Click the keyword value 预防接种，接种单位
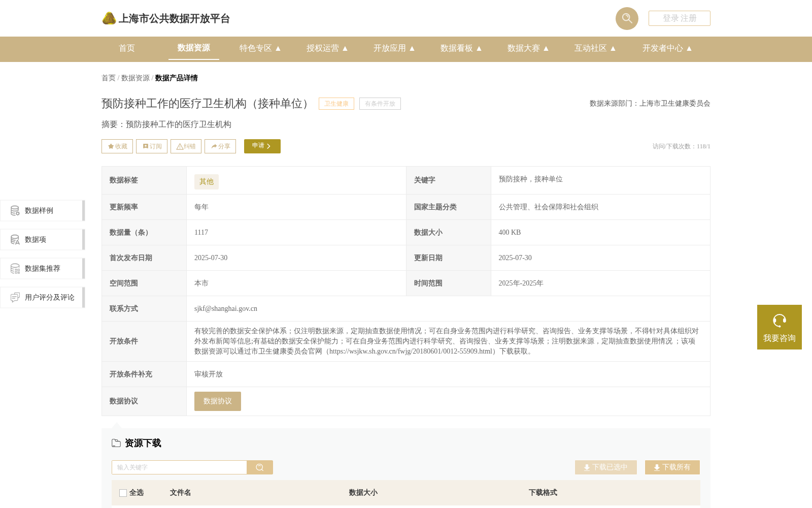This screenshot has height=508, width=812. click(530, 179)
